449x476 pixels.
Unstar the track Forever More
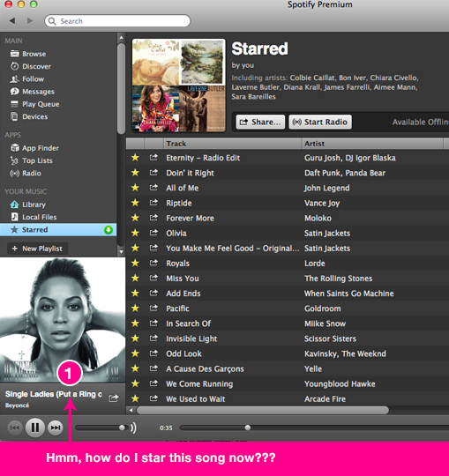pyautogui.click(x=135, y=218)
